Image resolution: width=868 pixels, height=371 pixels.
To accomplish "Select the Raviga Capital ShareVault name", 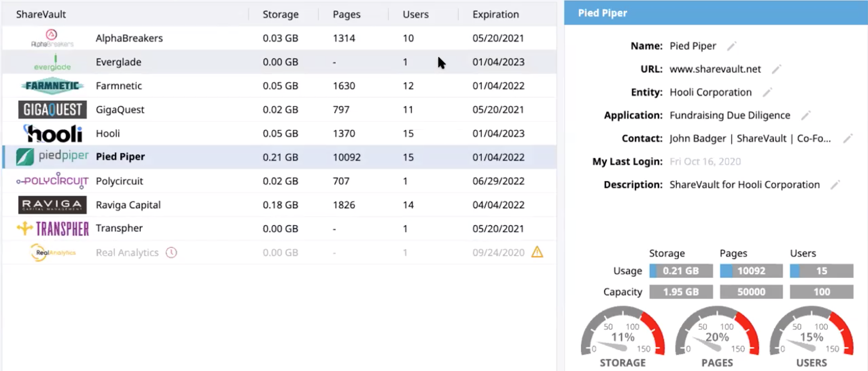I will [x=128, y=205].
